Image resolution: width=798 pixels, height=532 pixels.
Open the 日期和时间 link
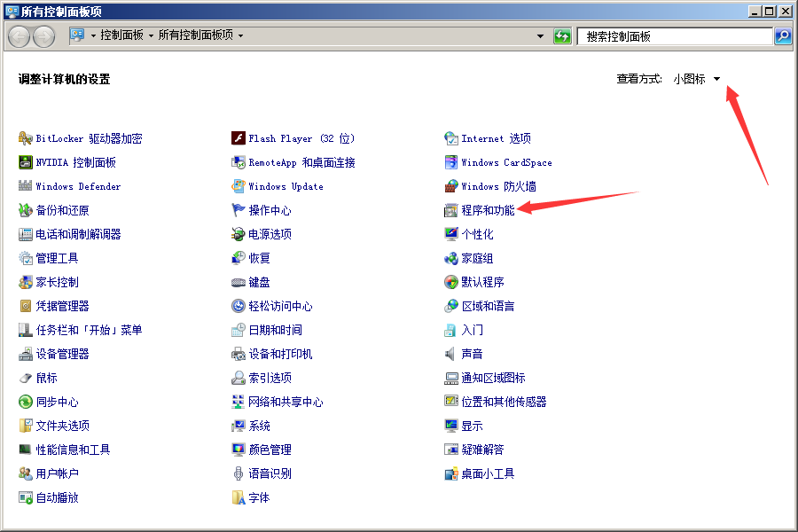275,330
